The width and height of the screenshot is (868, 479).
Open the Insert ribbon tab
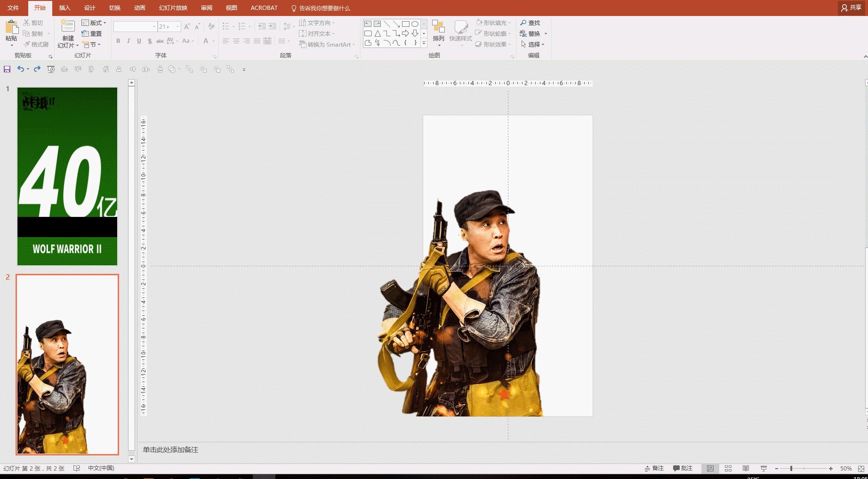pos(64,8)
